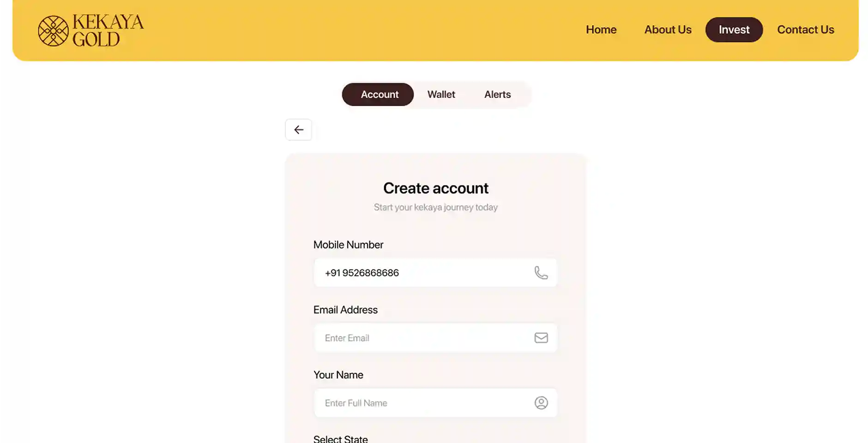Click the KEKAYA GOLD wordmark text

point(108,30)
